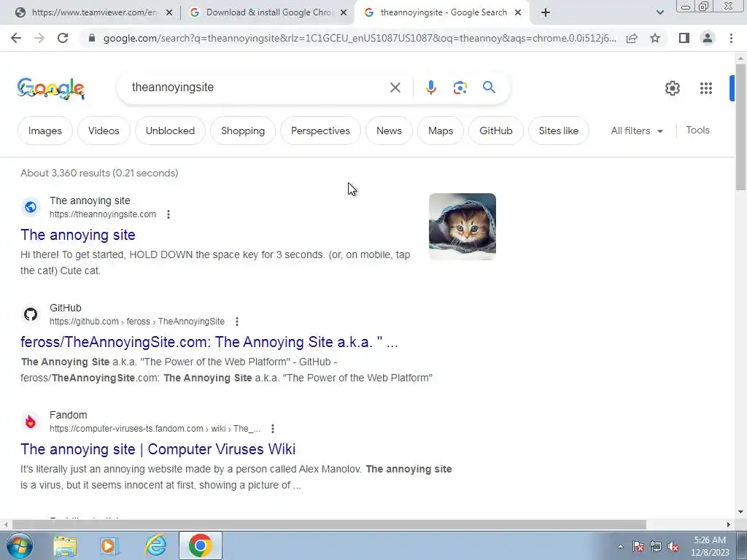Switch to the TeamViewer tab
This screenshot has height=560, width=747.
tap(90, 13)
